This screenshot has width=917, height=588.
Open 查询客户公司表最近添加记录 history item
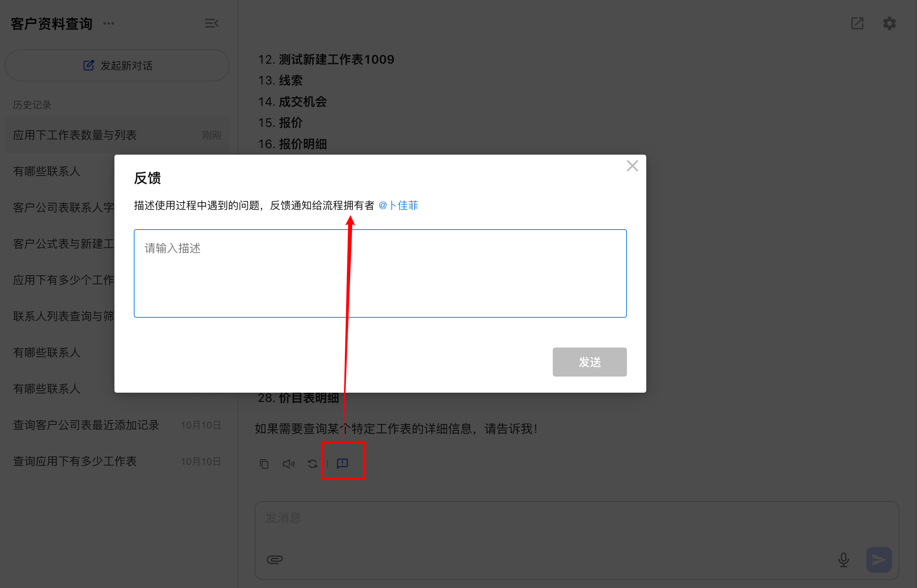86,425
